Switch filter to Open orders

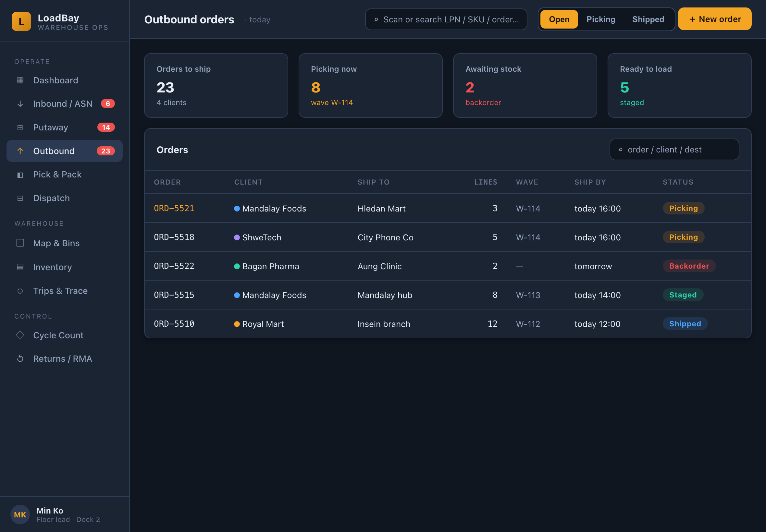pyautogui.click(x=559, y=19)
